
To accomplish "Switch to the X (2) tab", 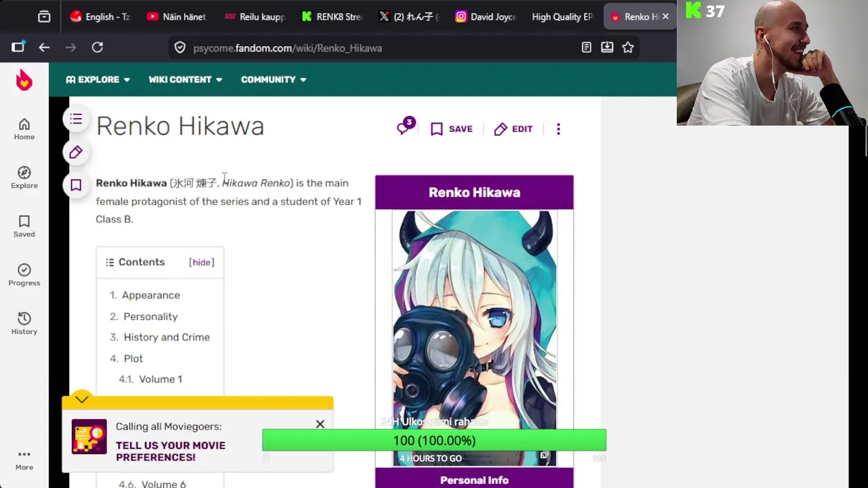I will tap(409, 17).
